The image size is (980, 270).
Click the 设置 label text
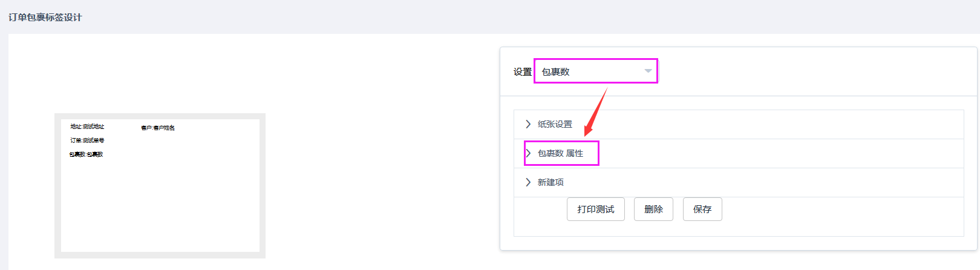pos(522,72)
